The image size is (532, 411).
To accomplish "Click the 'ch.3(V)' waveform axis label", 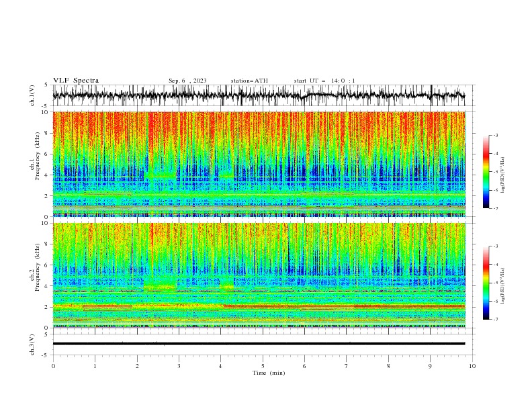I will (33, 345).
